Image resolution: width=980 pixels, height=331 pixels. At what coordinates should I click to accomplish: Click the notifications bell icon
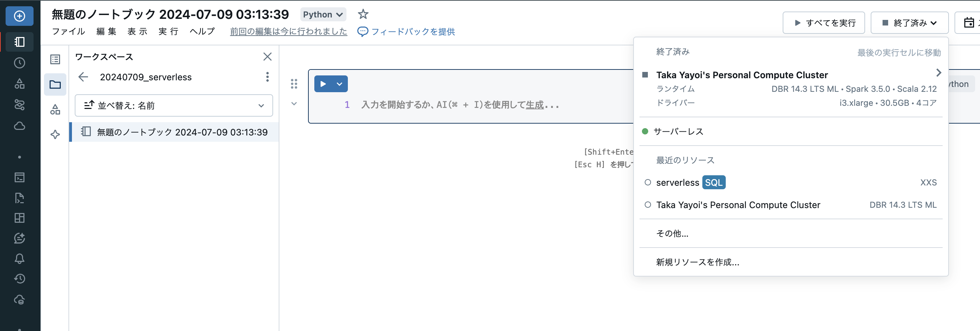coord(20,259)
